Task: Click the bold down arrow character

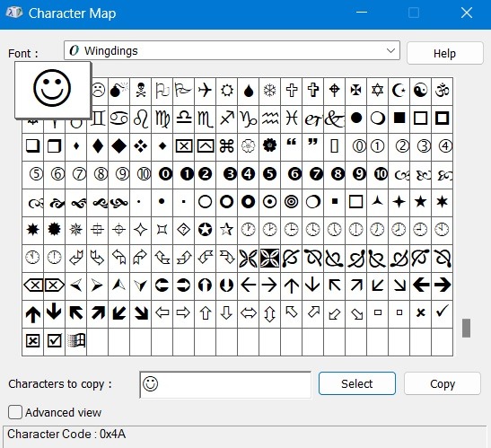Action: [x=54, y=312]
